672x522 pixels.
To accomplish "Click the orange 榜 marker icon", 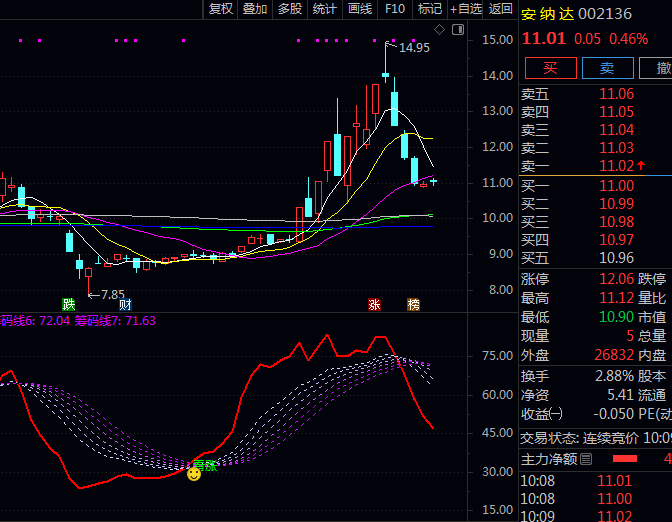I will click(413, 304).
